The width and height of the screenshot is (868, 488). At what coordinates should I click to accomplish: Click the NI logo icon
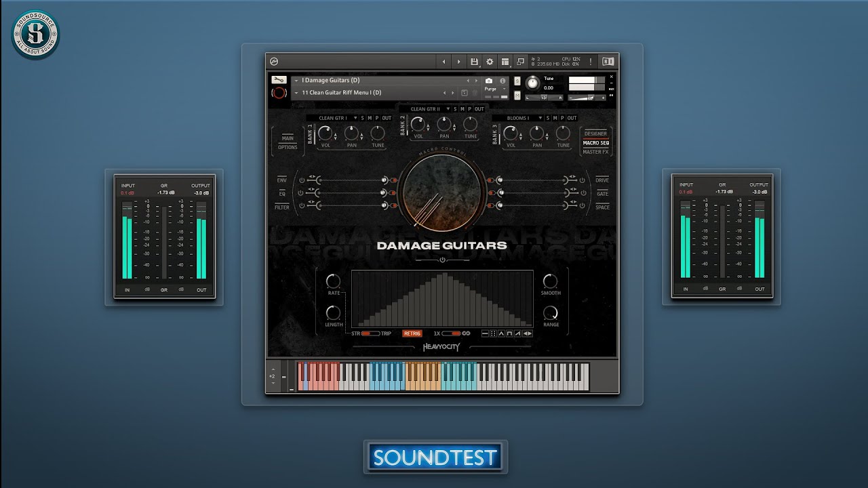tap(608, 62)
